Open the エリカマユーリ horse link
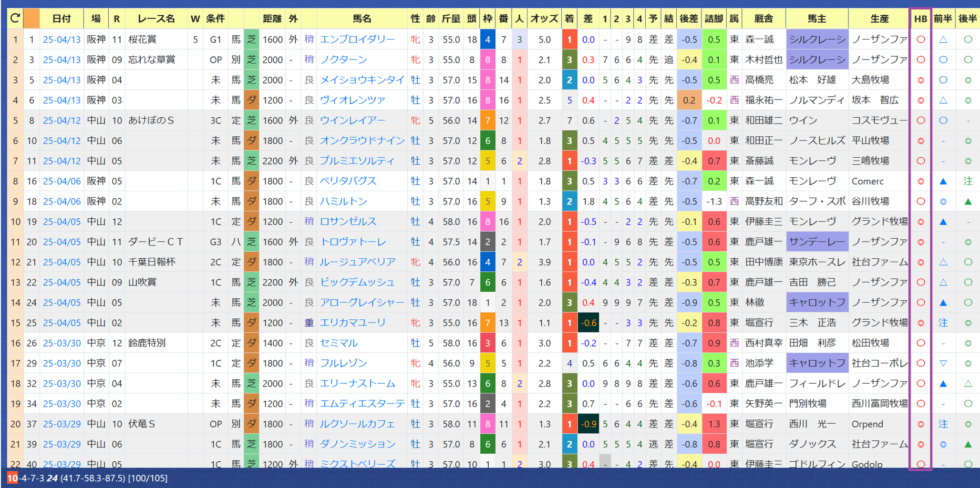This screenshot has width=980, height=488. (x=353, y=323)
